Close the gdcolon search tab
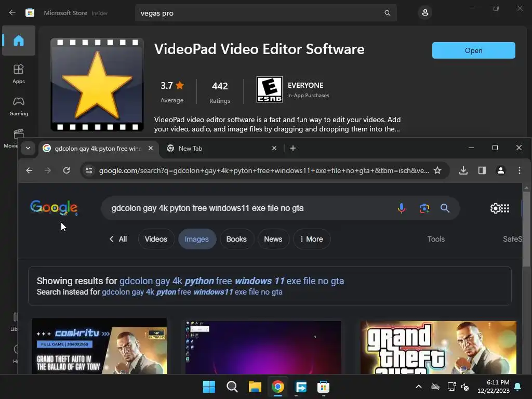Screen dimensions: 532x399 pyautogui.click(x=151, y=148)
